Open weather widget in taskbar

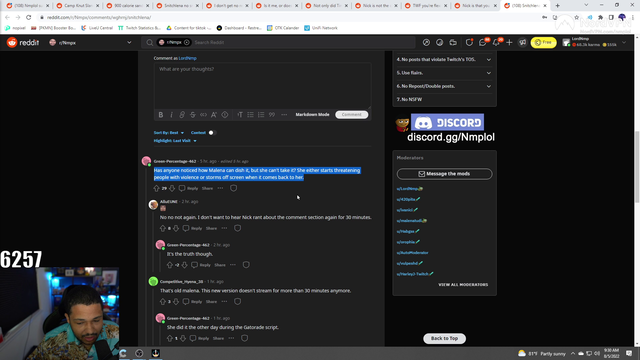click(x=542, y=353)
